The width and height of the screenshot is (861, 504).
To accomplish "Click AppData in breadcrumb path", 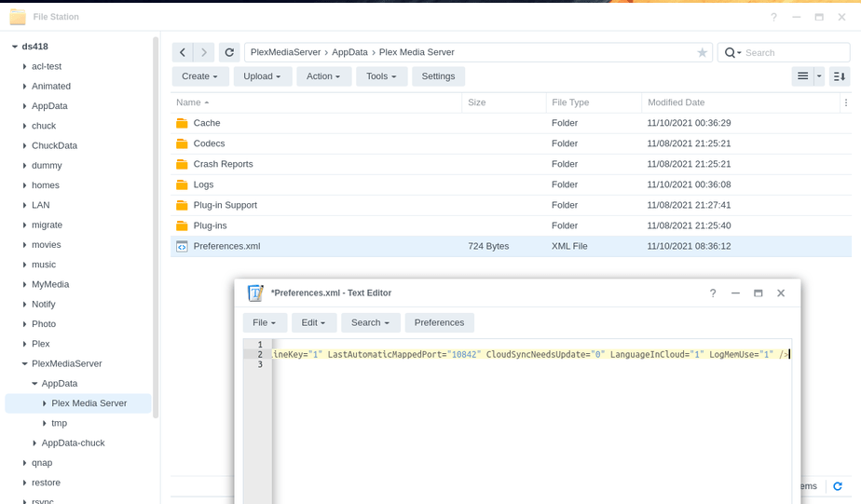I will [x=349, y=52].
